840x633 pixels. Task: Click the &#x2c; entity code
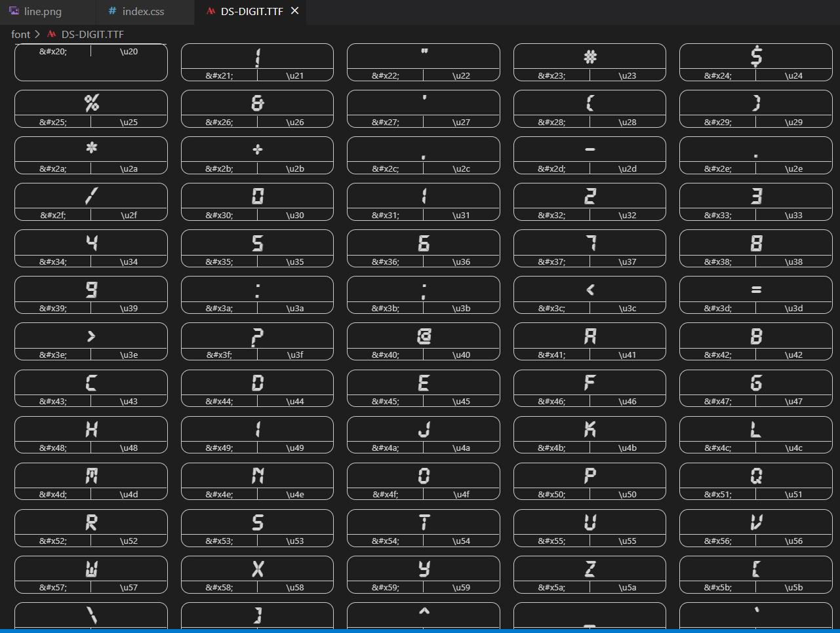pos(386,168)
